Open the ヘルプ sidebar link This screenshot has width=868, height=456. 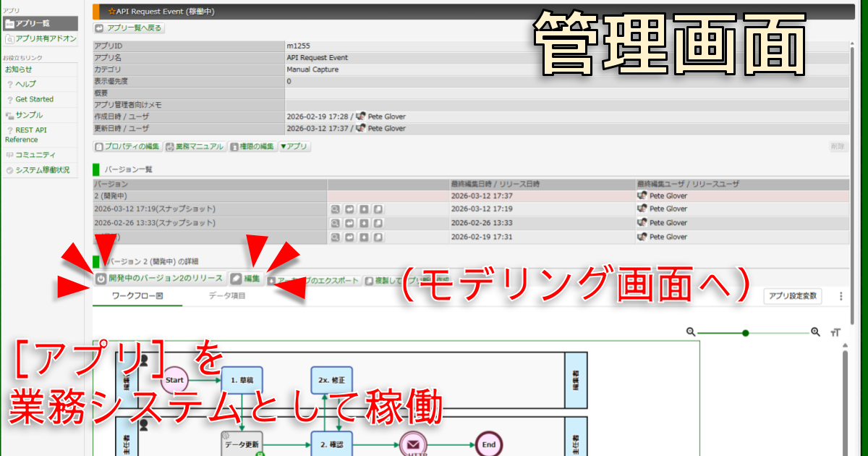pyautogui.click(x=25, y=84)
